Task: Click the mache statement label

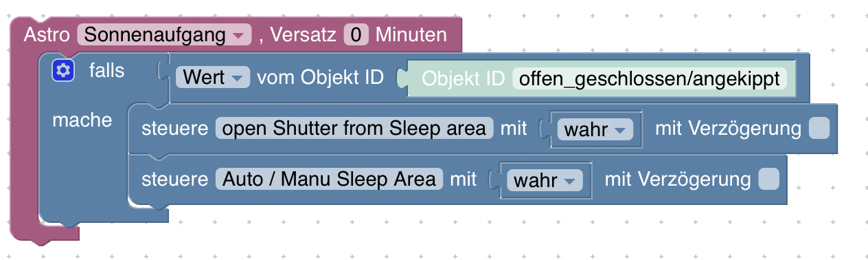Action: (x=82, y=120)
